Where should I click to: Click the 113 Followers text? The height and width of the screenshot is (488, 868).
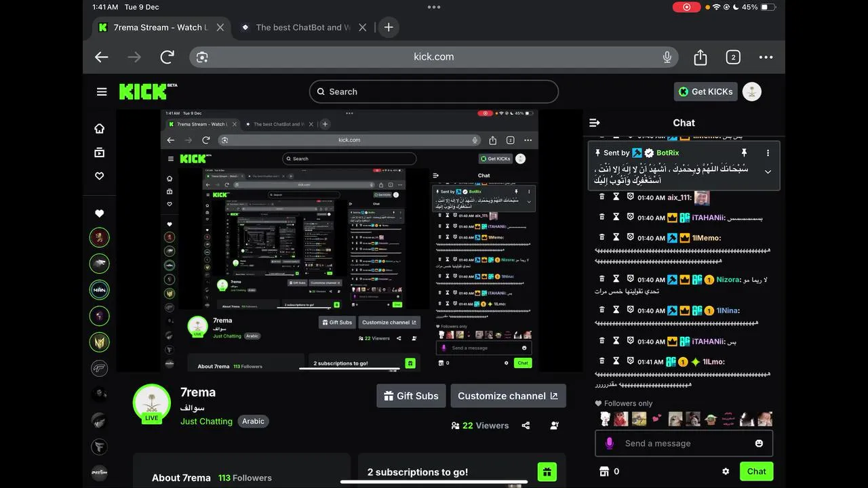tap(245, 478)
